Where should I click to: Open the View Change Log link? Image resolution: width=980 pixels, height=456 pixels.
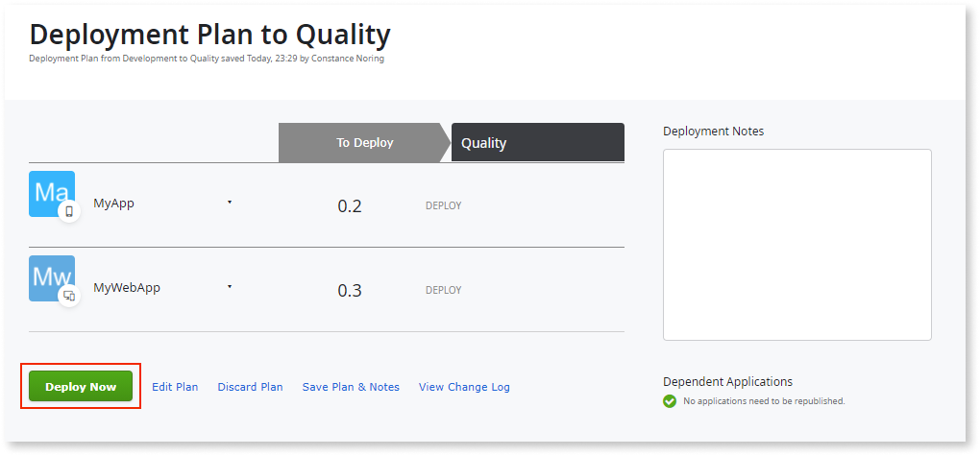click(464, 387)
